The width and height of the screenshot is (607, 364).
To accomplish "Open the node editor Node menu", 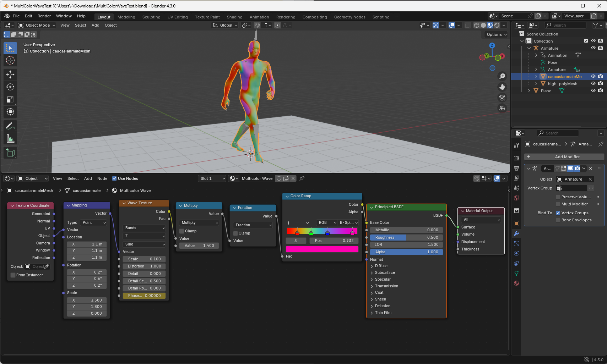I will tap(102, 178).
